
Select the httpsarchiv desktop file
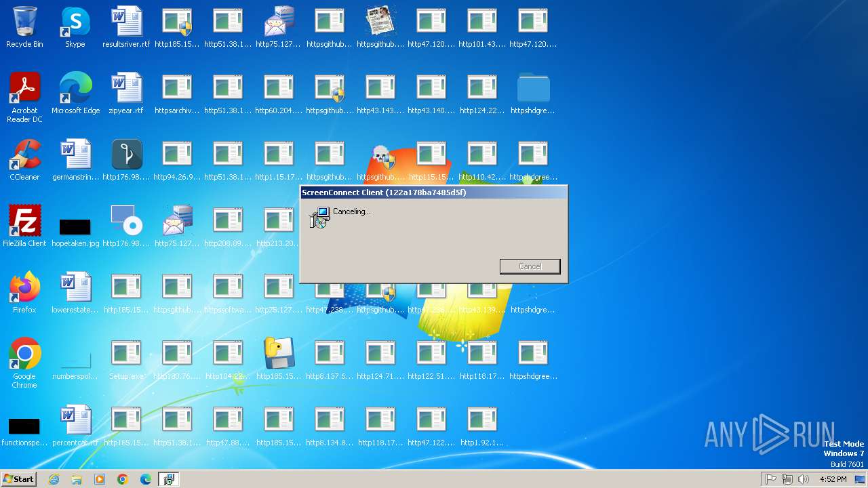click(x=177, y=94)
